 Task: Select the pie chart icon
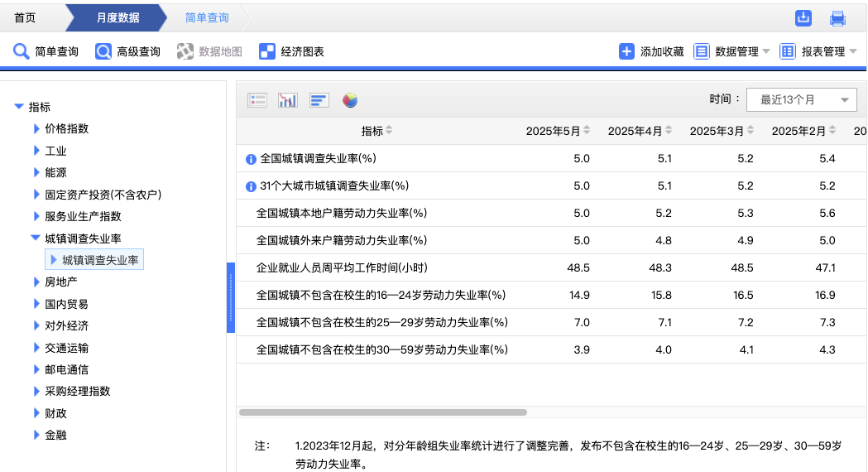(x=350, y=100)
